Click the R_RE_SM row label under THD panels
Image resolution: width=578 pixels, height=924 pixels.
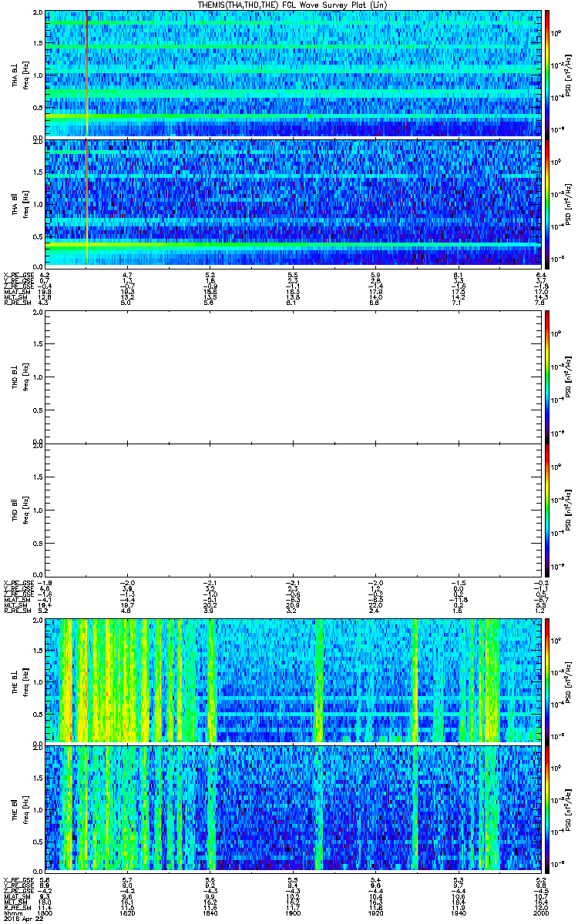pos(17,611)
